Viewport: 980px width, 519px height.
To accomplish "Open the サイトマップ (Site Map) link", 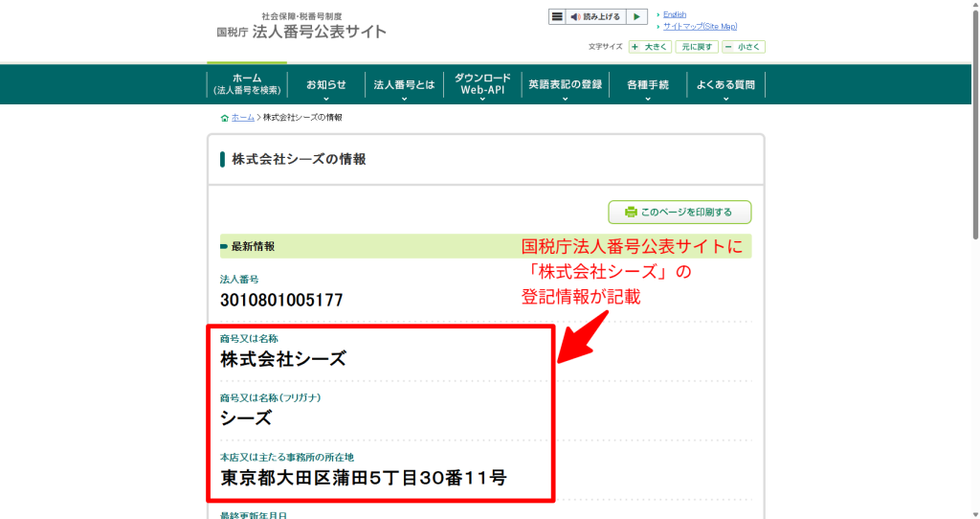I will pos(700,26).
